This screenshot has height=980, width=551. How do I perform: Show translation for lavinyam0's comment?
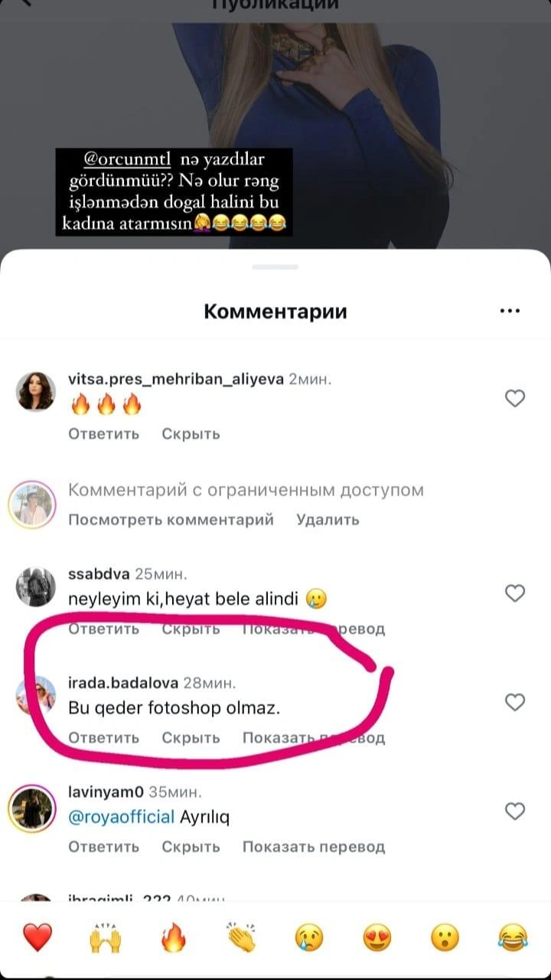pyautogui.click(x=314, y=847)
